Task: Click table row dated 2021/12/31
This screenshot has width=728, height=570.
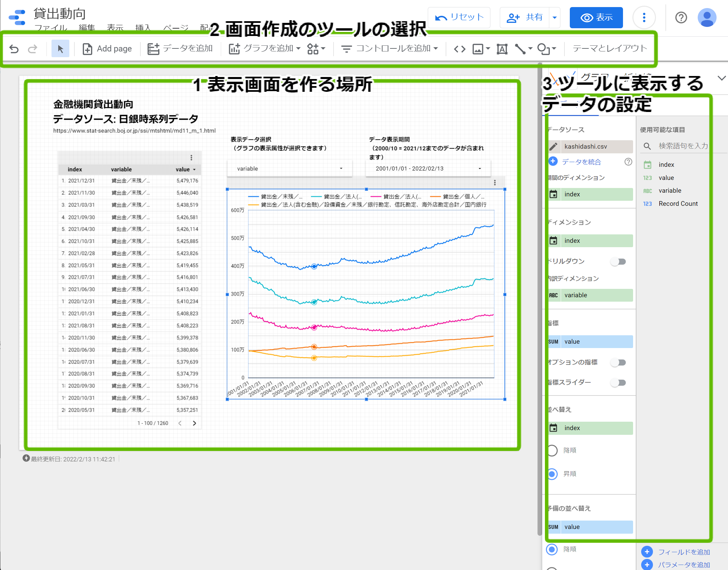Action: [130, 181]
